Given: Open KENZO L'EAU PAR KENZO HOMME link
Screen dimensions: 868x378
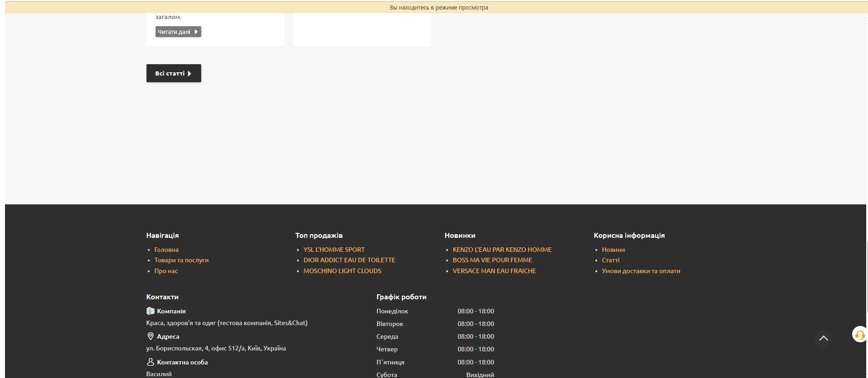Looking at the screenshot, I should pyautogui.click(x=502, y=250).
